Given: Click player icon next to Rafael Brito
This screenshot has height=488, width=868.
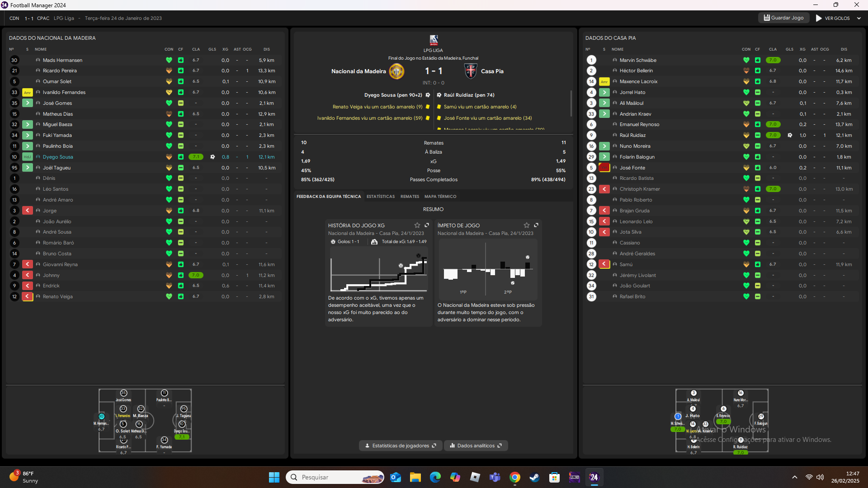Looking at the screenshot, I should (615, 296).
